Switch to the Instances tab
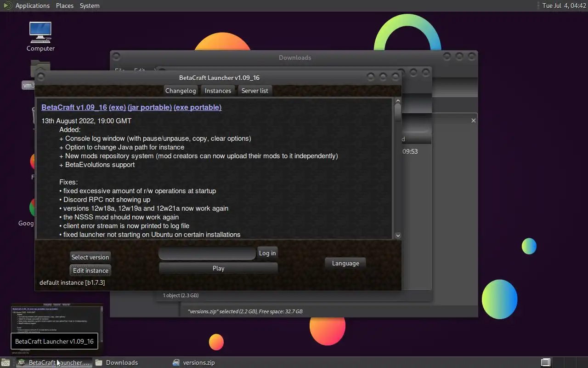The height and width of the screenshot is (368, 588). pos(218,91)
